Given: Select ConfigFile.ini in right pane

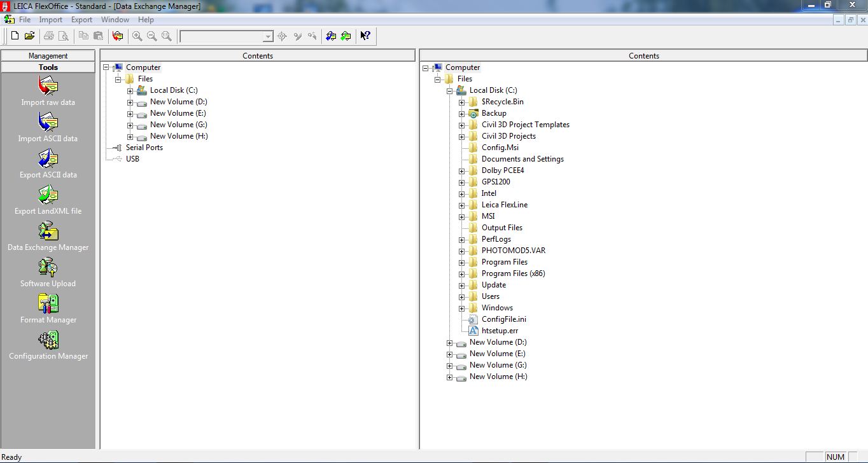Looking at the screenshot, I should (x=504, y=319).
